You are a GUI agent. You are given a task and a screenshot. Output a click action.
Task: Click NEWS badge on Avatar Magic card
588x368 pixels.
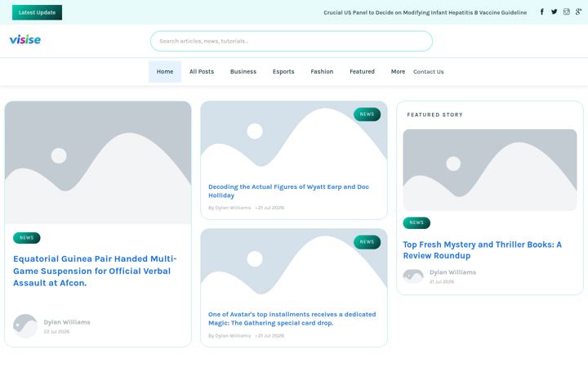tap(367, 242)
